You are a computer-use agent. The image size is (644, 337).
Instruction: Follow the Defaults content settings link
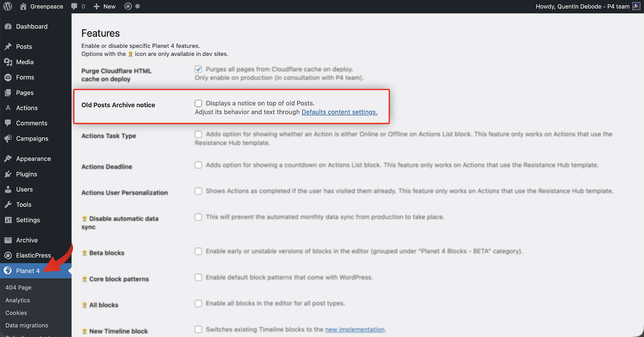339,112
